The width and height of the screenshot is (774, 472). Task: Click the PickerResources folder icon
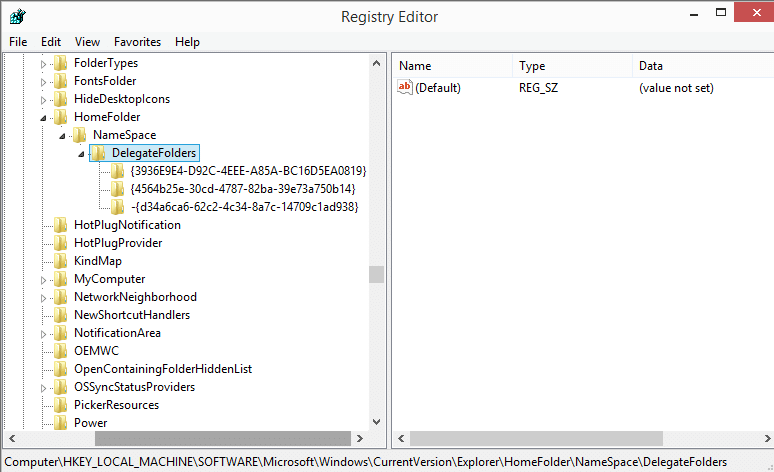coord(61,405)
